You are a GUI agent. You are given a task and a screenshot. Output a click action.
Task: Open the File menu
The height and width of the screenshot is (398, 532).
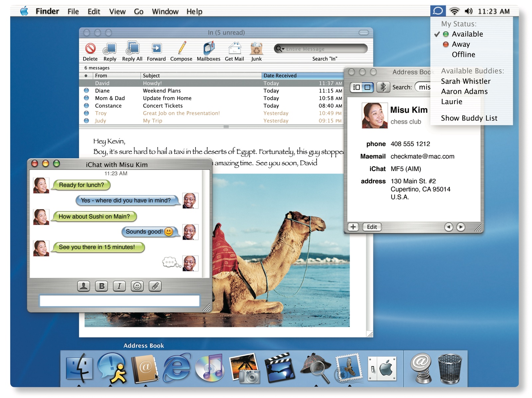point(73,11)
